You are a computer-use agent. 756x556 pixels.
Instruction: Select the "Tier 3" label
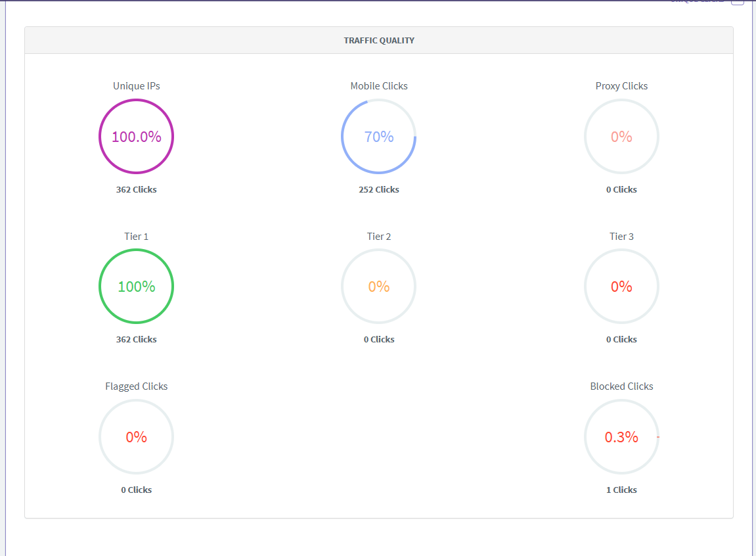coord(621,237)
